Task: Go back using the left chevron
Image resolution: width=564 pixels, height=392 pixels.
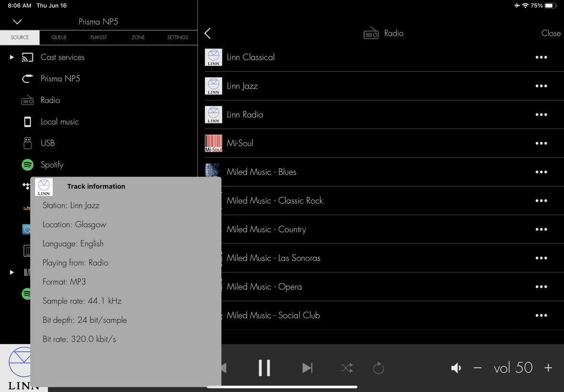Action: [x=207, y=33]
